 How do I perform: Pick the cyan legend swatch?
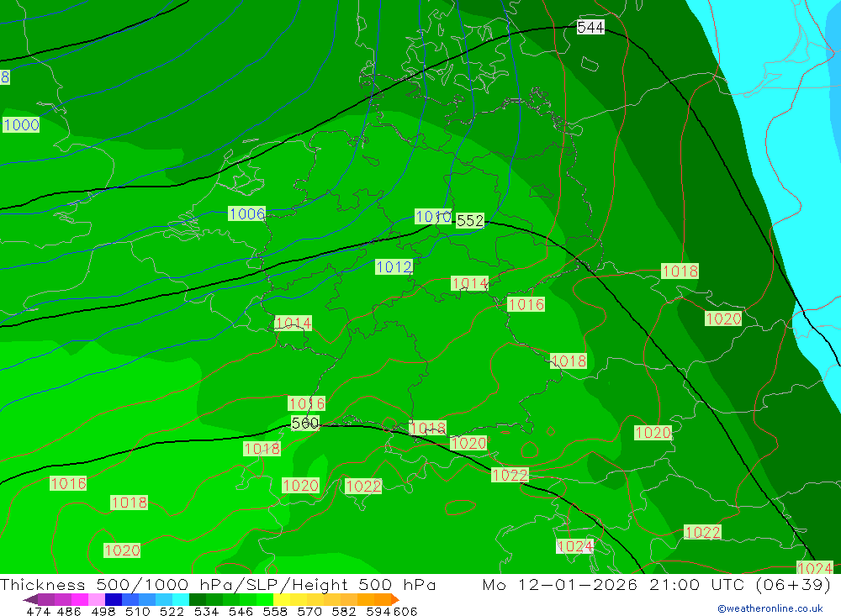click(181, 599)
